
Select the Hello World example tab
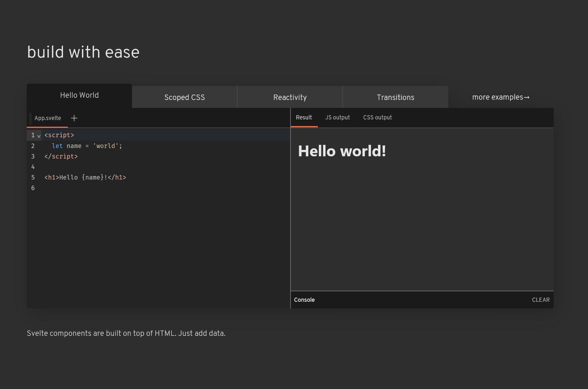pos(79,95)
